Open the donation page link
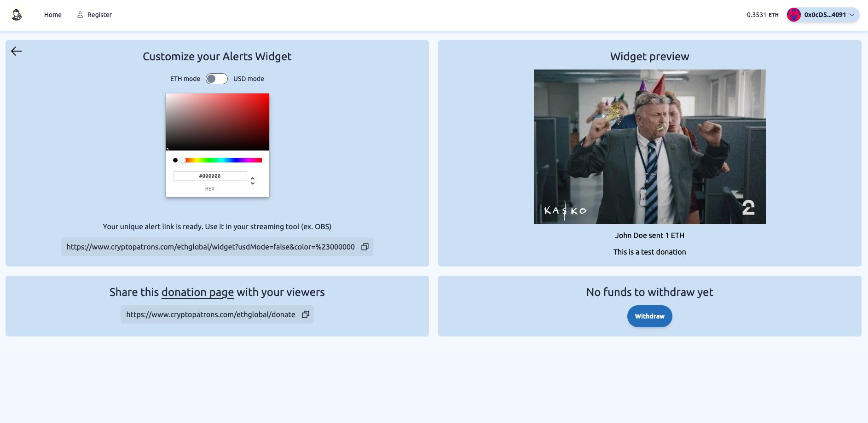This screenshot has width=868, height=423. 197,292
